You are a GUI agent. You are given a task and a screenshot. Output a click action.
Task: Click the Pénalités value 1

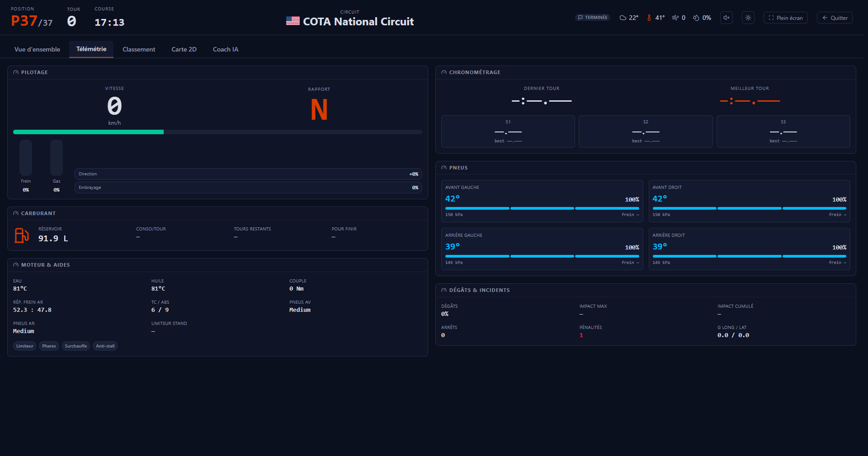point(581,335)
